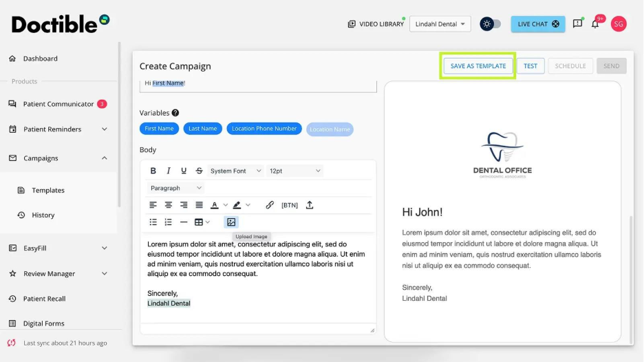Image resolution: width=644 pixels, height=362 pixels.
Task: Open the text color picker arrow
Action: (226, 205)
